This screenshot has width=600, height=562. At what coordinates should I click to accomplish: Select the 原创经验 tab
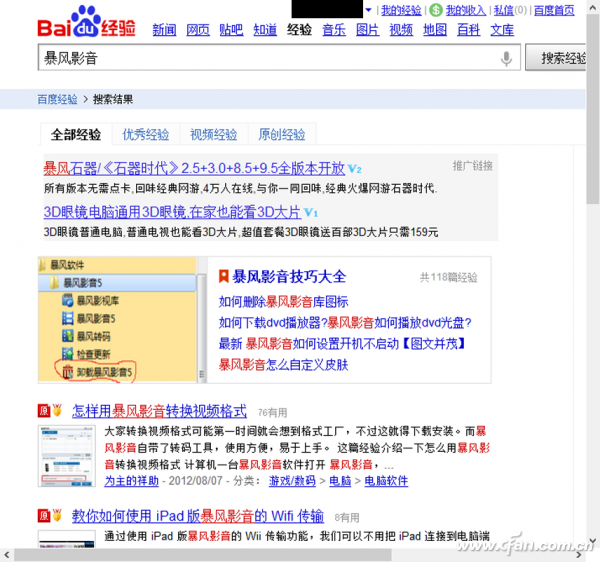[282, 134]
